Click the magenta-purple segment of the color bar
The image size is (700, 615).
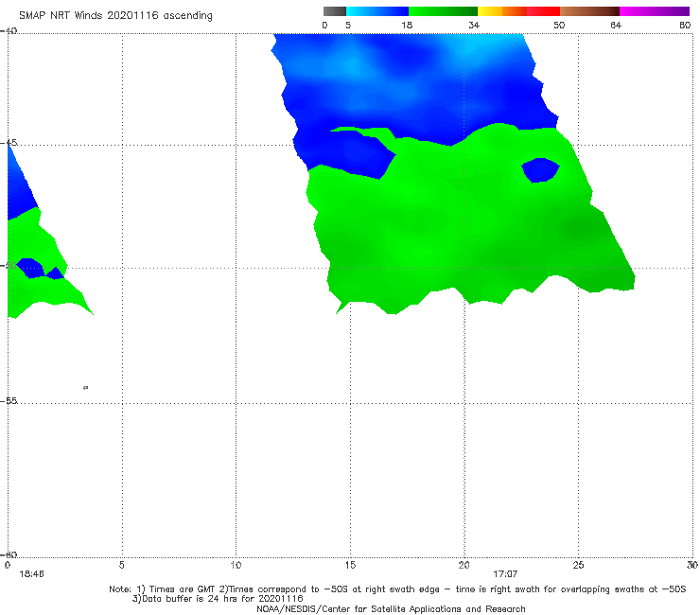(x=655, y=11)
